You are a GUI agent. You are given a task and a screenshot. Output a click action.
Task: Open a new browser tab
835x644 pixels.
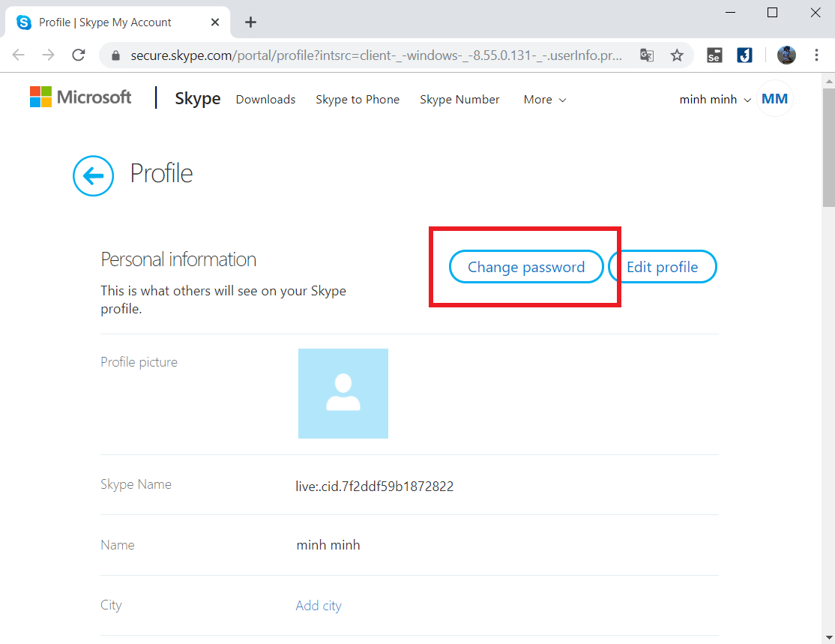coord(250,22)
